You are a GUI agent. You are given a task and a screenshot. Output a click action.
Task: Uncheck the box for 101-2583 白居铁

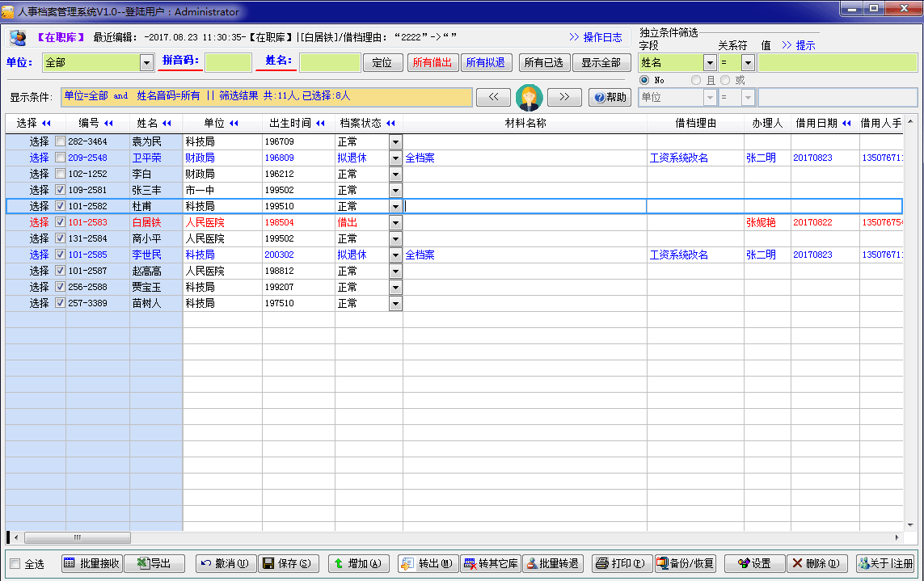(60, 222)
